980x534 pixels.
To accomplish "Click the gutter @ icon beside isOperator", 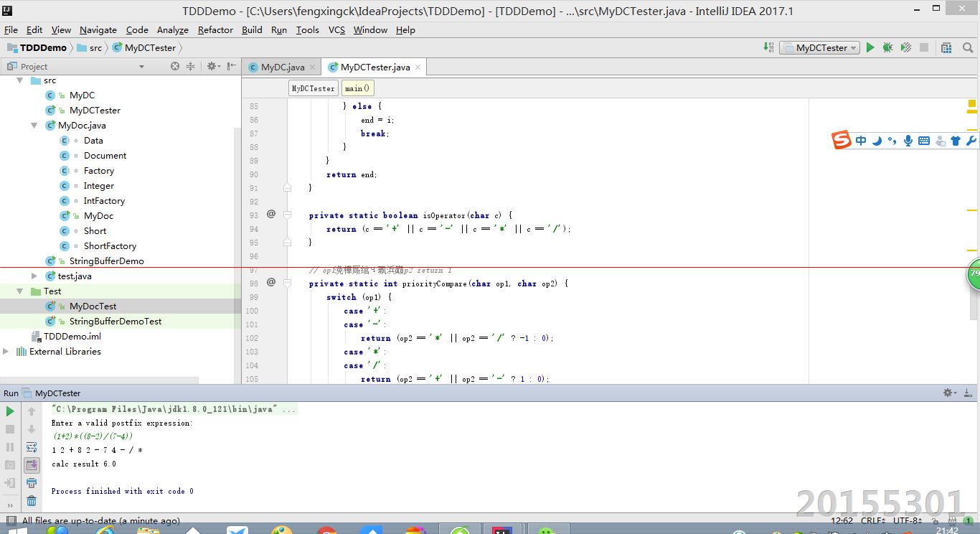I will [271, 214].
